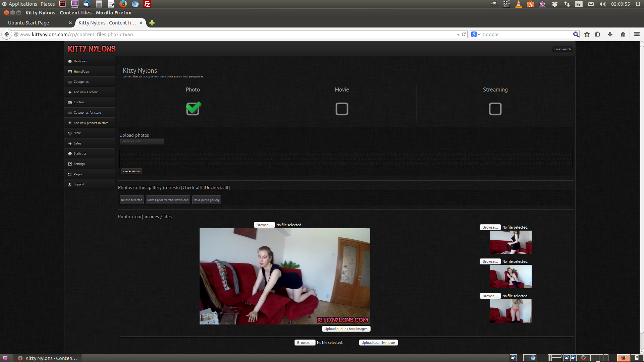The image size is (644, 362).
Task: Open the clock showing 02:09:55
Action: (621, 4)
